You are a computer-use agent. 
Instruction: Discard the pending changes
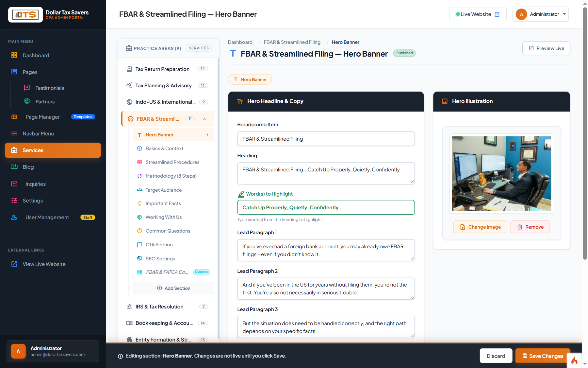(496, 356)
